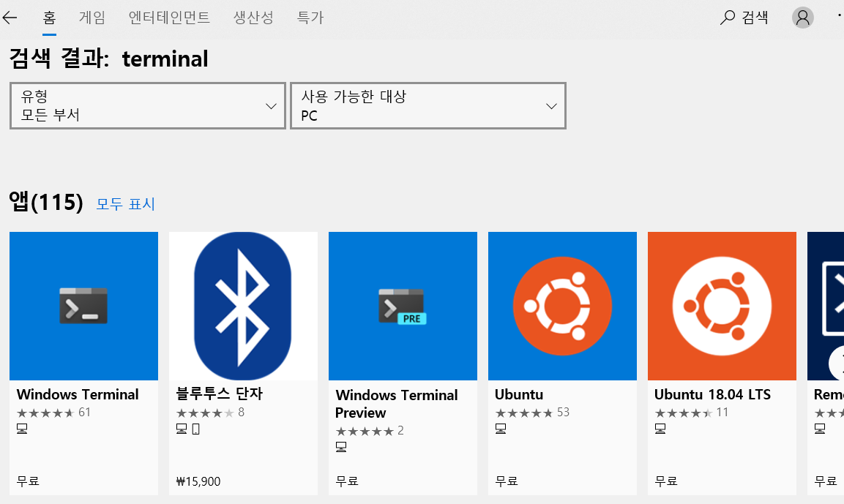Click the 무료 price under Windows Terminal Preview
Image resolution: width=844 pixels, height=504 pixels.
(347, 481)
